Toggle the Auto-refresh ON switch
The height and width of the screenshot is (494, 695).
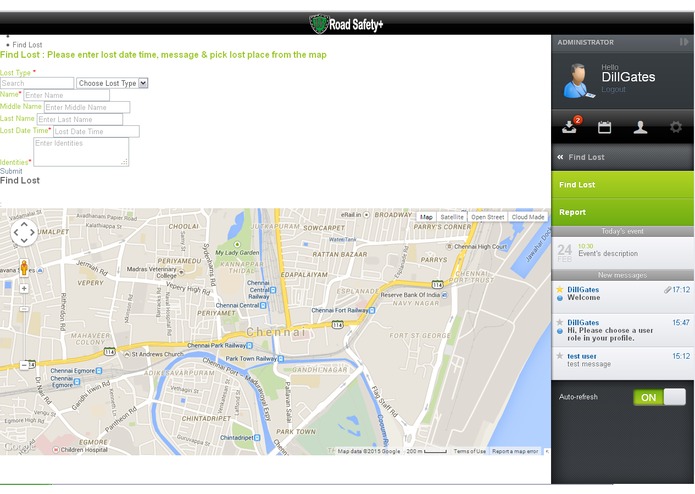[x=660, y=397]
